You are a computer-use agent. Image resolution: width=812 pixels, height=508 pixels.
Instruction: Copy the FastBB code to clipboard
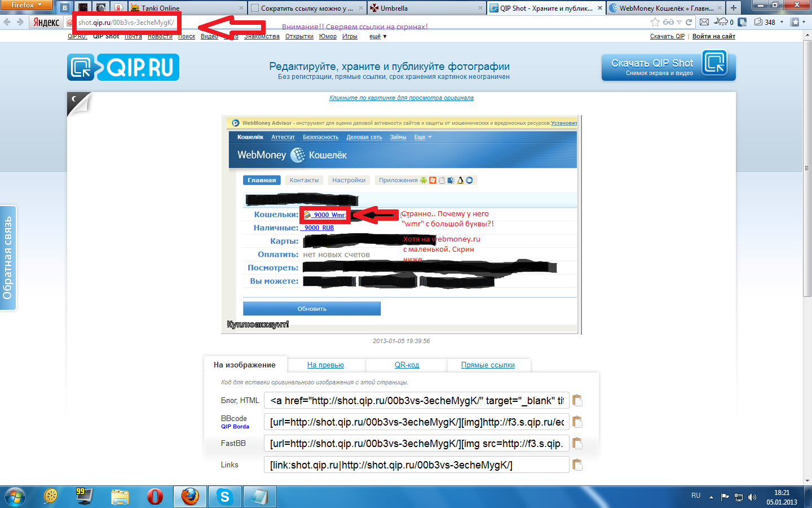(577, 443)
